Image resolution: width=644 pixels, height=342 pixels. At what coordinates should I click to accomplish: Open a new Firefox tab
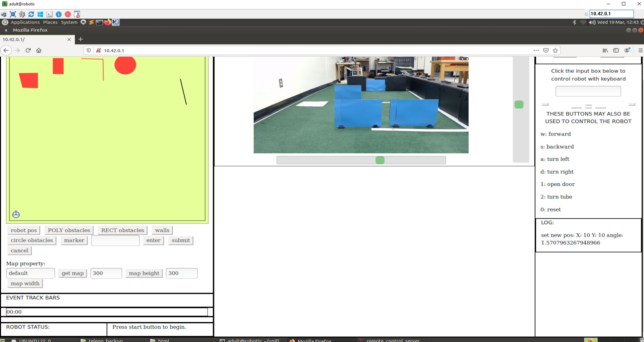[80, 39]
